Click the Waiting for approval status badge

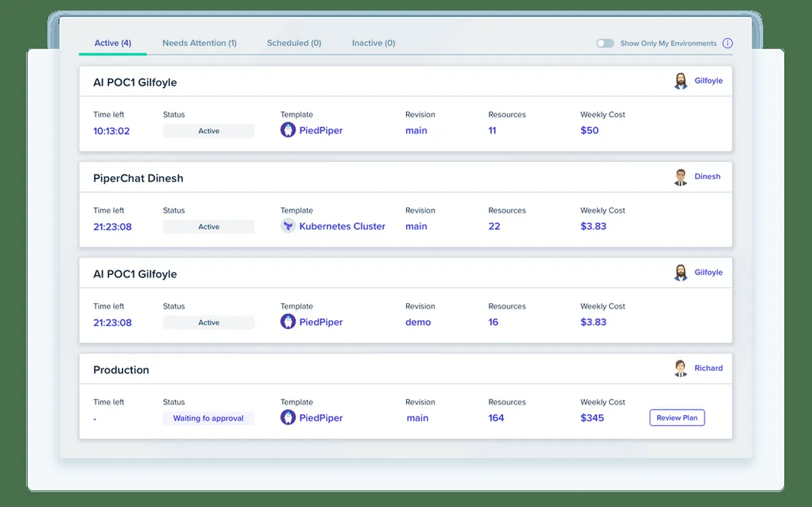(208, 418)
